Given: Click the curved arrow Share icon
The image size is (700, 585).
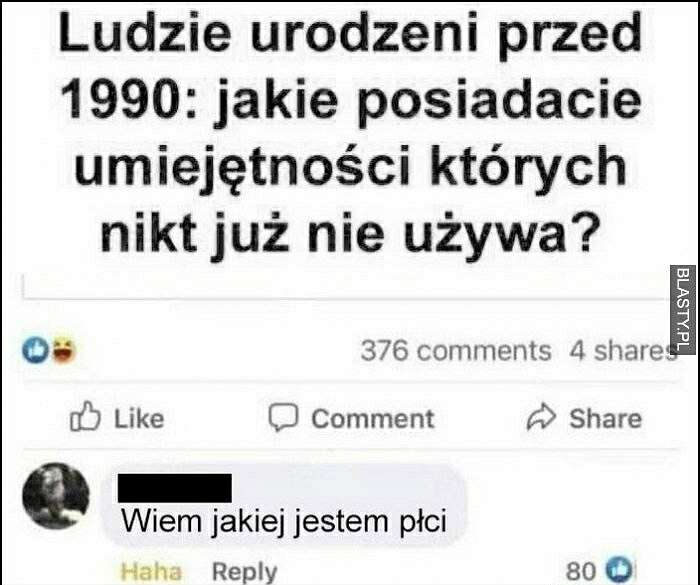Looking at the screenshot, I should [541, 416].
